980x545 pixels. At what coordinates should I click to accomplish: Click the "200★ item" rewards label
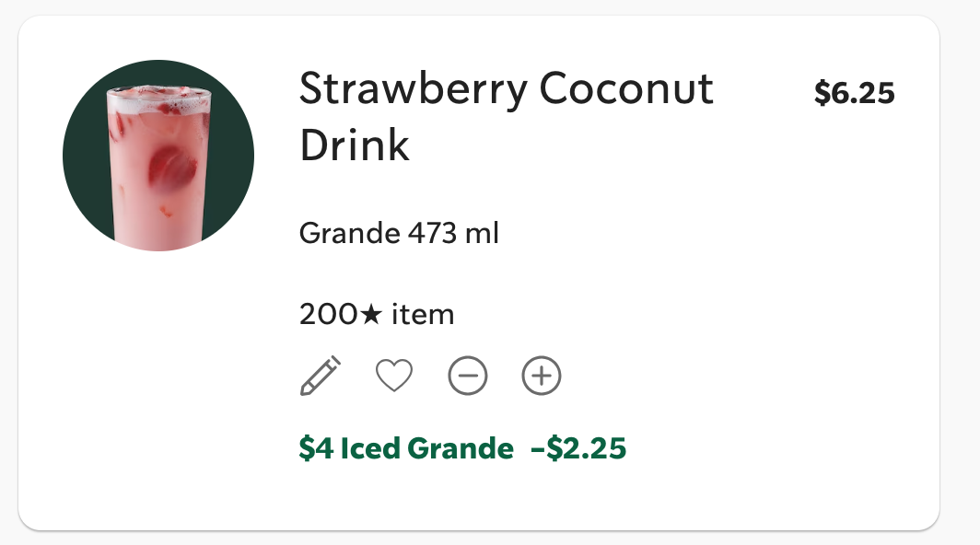click(377, 315)
